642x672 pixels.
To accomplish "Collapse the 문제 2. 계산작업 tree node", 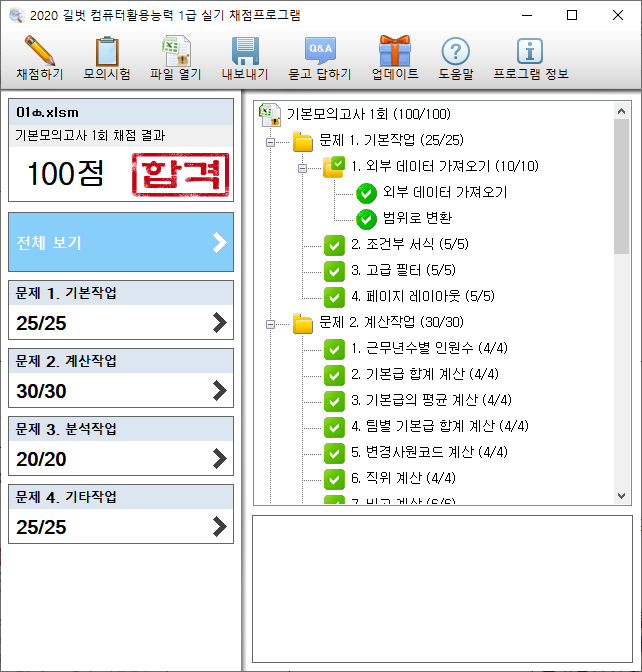I will pyautogui.click(x=270, y=323).
